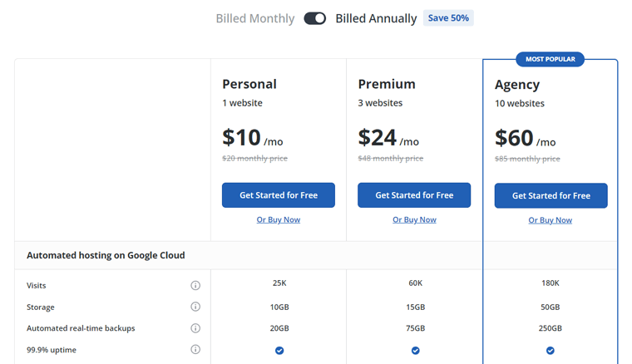Click the struck-through $85 monthly price

coord(527,159)
